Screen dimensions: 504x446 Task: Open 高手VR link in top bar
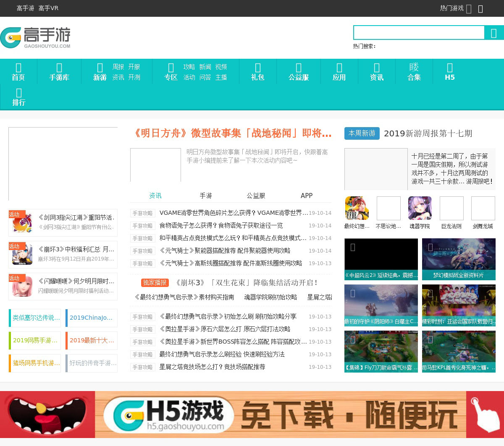(x=48, y=8)
